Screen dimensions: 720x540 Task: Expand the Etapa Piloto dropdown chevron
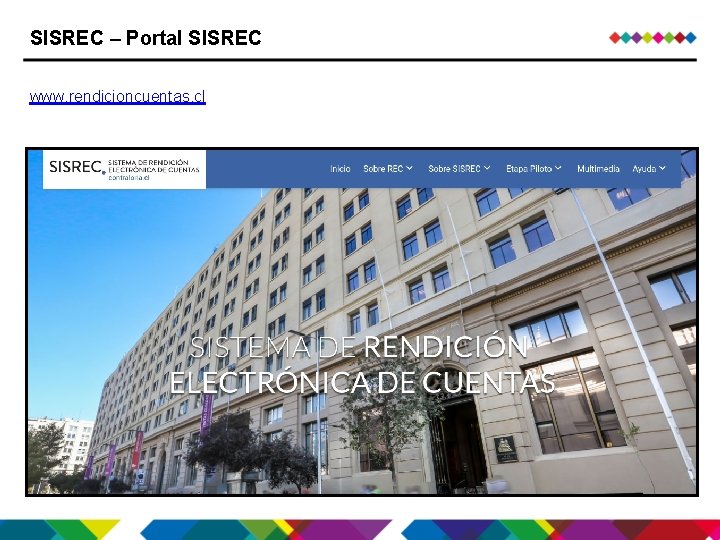click(558, 169)
